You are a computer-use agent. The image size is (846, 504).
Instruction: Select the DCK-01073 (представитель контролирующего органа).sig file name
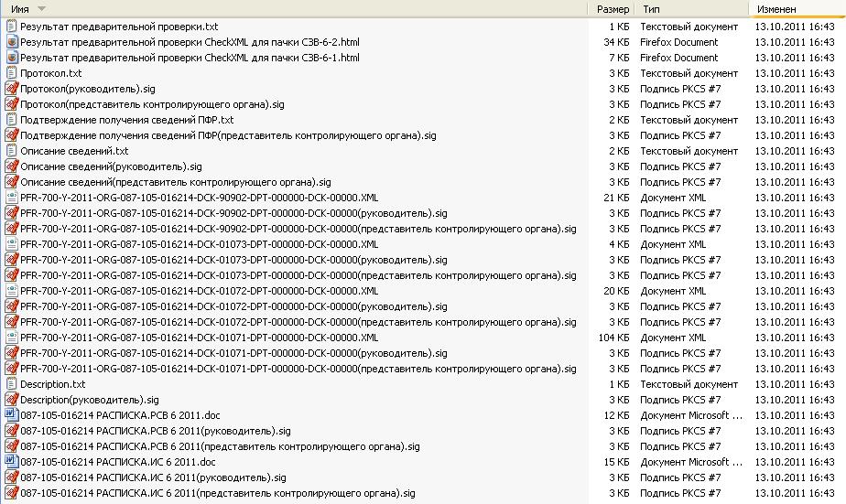click(x=298, y=275)
